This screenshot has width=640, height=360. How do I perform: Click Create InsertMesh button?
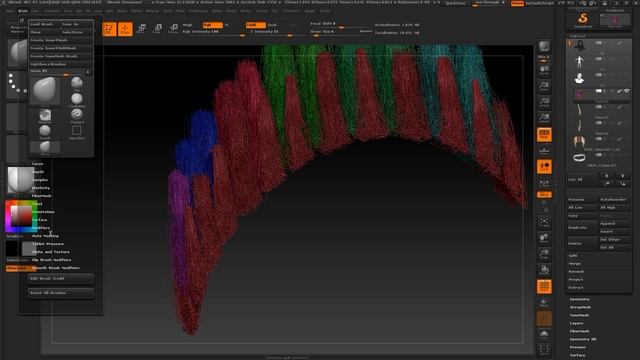pyautogui.click(x=61, y=40)
